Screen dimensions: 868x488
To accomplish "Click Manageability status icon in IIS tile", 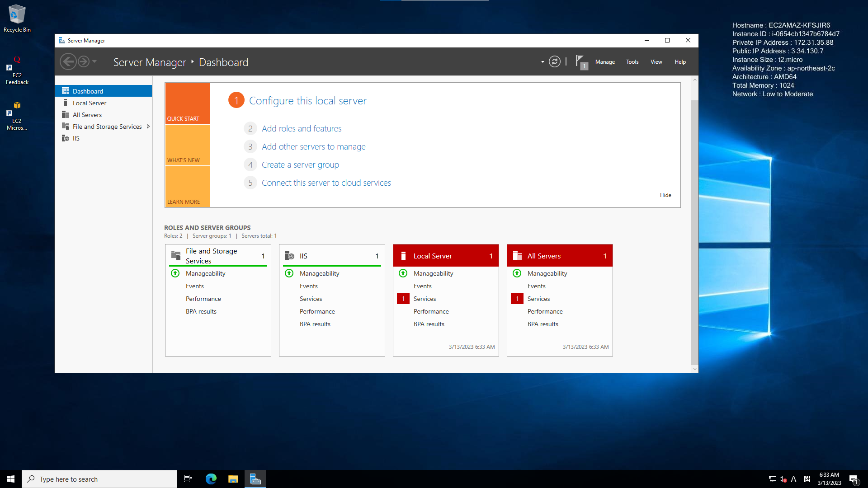I will (289, 273).
